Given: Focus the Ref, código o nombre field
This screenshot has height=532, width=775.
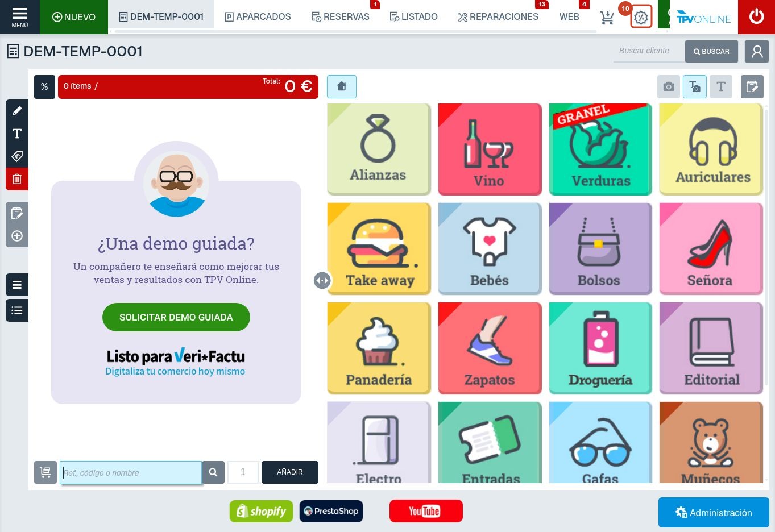Looking at the screenshot, I should click(131, 473).
